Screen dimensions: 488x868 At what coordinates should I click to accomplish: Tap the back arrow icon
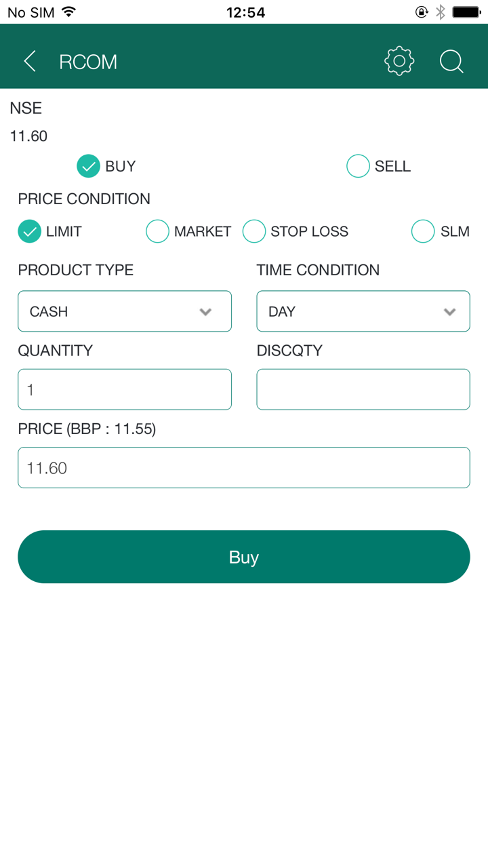30,62
